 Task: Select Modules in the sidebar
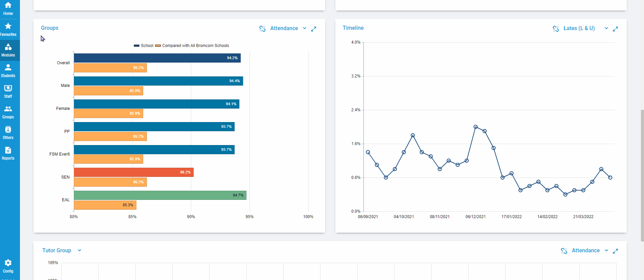tap(8, 50)
